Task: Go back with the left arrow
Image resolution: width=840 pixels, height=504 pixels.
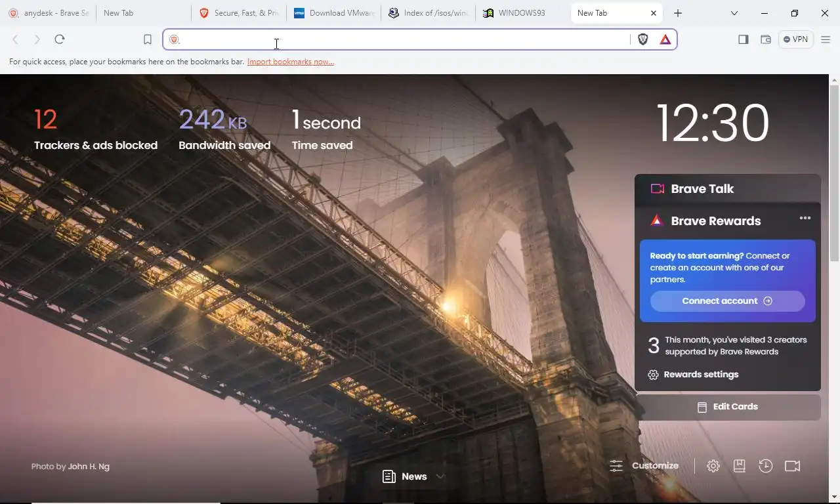Action: coord(15,39)
